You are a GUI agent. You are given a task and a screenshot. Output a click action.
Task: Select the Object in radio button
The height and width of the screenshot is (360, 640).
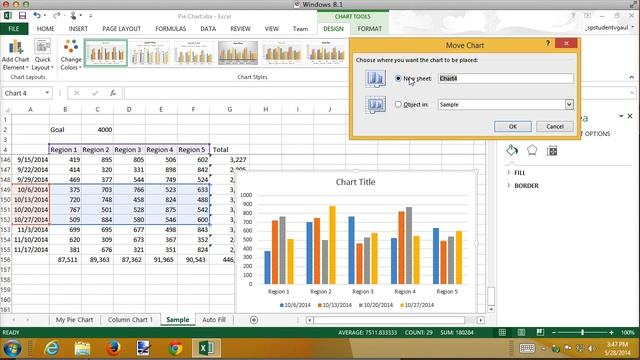click(x=398, y=104)
